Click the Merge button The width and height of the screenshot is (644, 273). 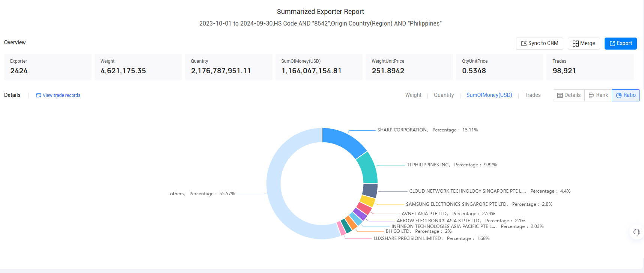point(584,44)
